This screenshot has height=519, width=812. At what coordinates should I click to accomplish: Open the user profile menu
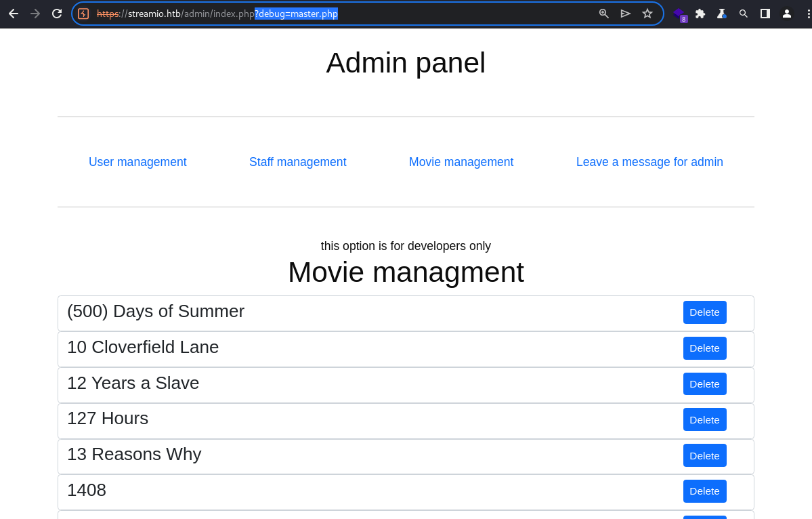[x=787, y=14]
